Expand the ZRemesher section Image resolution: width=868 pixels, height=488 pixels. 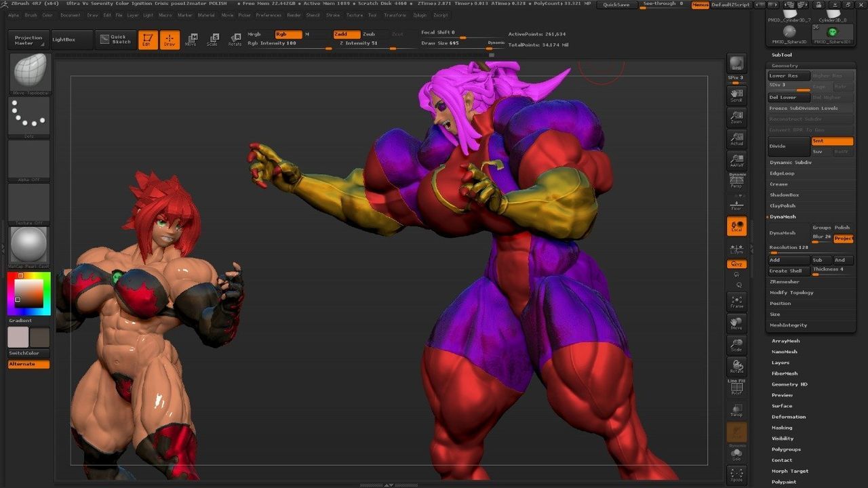784,281
